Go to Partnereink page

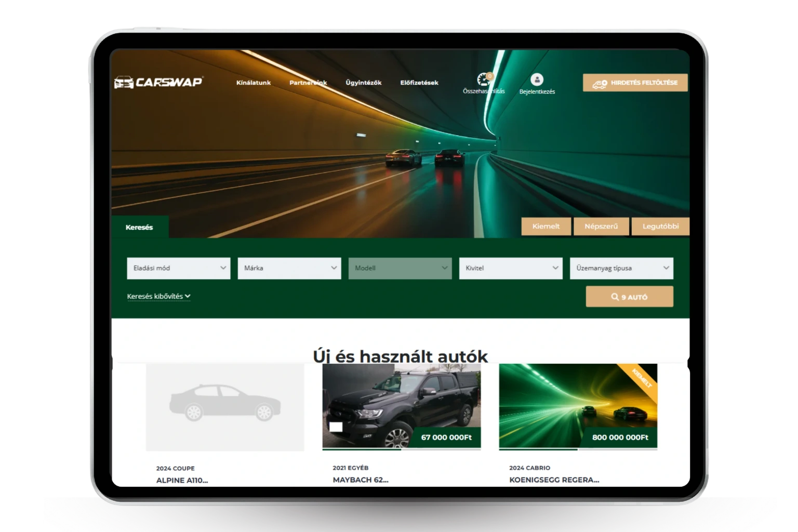308,83
